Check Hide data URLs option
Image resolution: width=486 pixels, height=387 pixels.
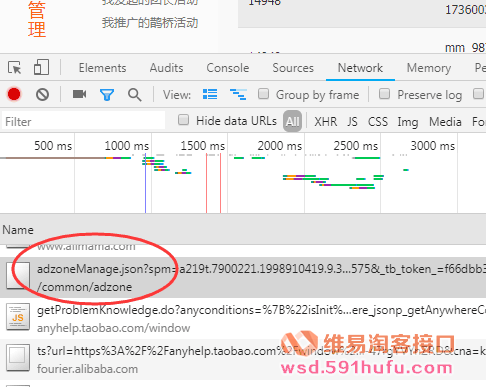183,120
